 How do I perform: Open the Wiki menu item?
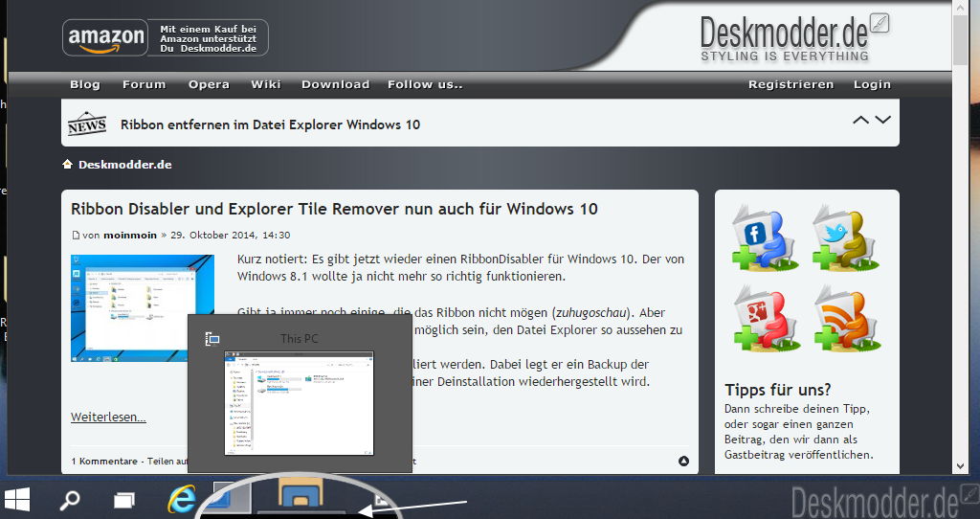pos(266,84)
